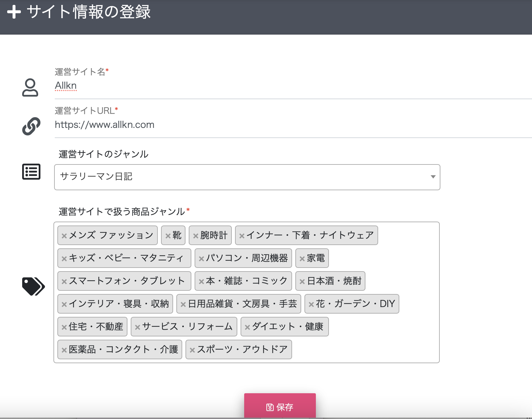Remove the 家電 tag
The width and height of the screenshot is (532, 419).
click(302, 259)
